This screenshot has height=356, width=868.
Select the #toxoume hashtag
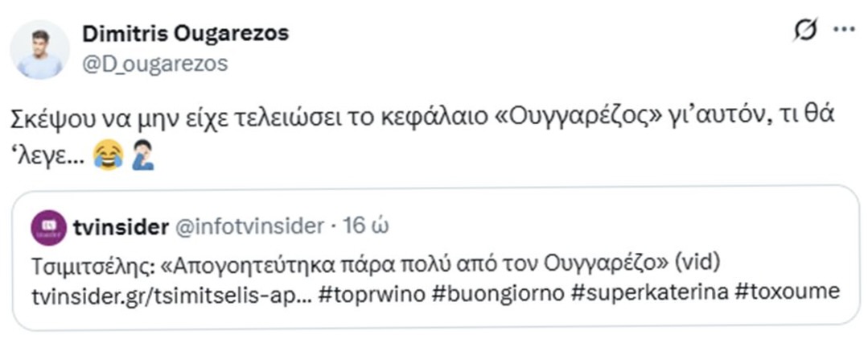point(788,292)
